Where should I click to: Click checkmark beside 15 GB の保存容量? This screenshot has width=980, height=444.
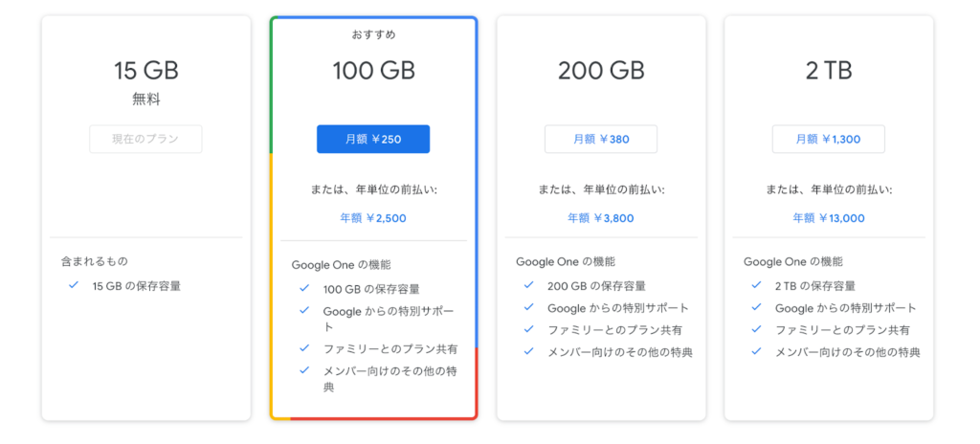coord(74,284)
